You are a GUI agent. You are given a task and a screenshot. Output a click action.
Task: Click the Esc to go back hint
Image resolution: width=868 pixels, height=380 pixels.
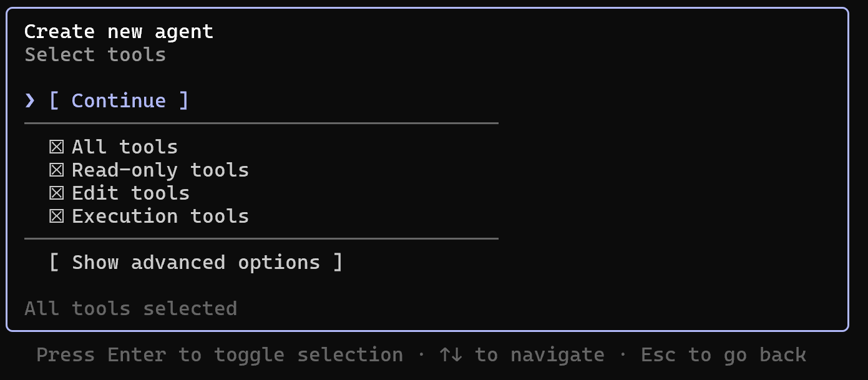[x=723, y=355]
